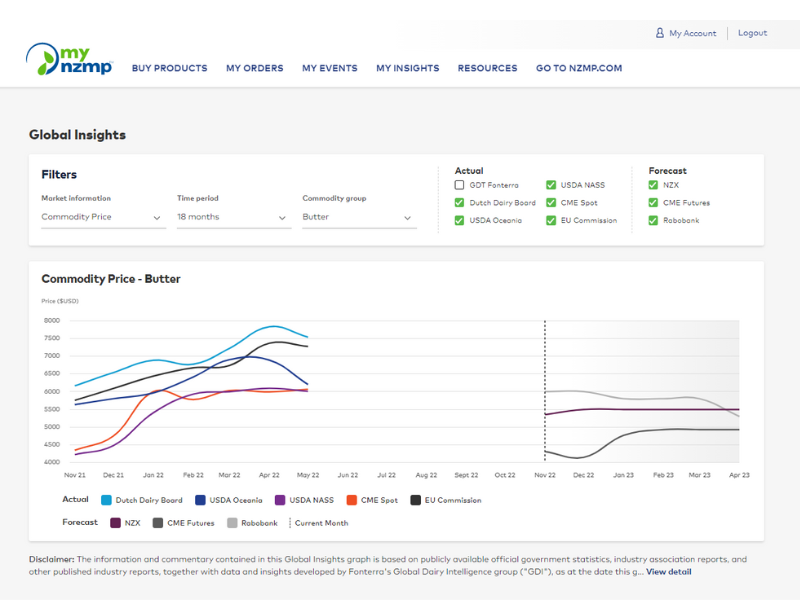Open the Resources menu
800x600 pixels.
487,68
